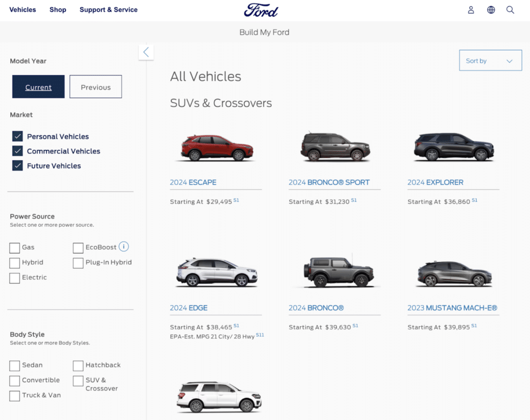Viewport: 530px width, 420px height.
Task: Open the 2024 ESCAPE details link
Action: (x=193, y=182)
